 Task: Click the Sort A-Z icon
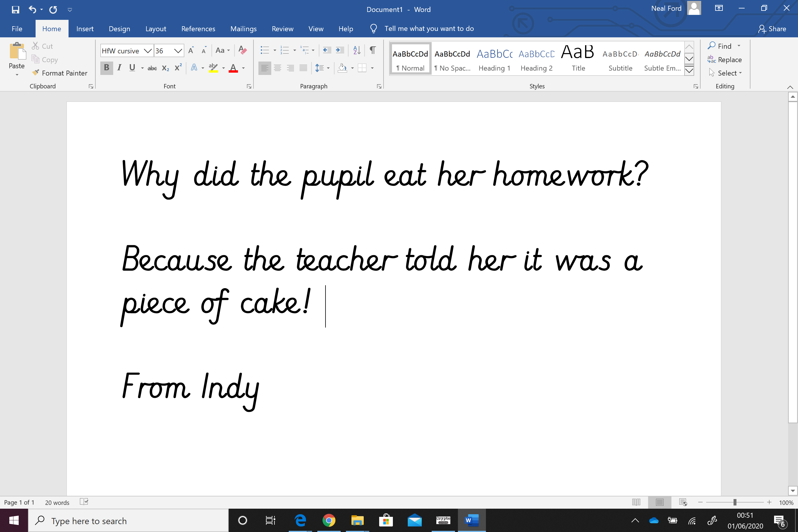coord(357,50)
